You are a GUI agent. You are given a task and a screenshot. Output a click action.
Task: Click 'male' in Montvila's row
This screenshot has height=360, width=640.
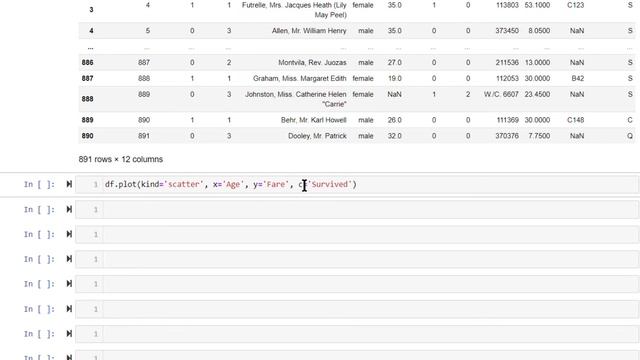coord(366,62)
